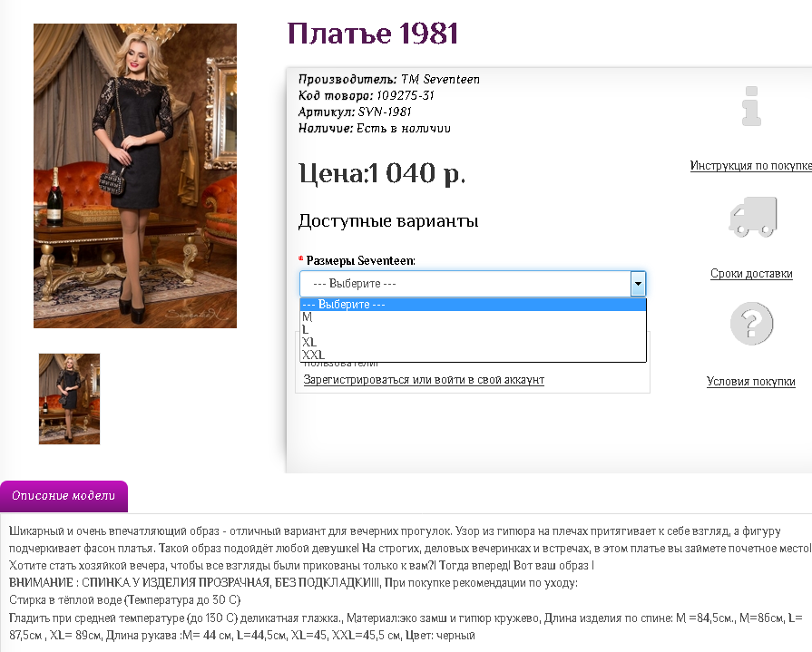The width and height of the screenshot is (812, 652).
Task: Click the info icon above Инструкция по покупке
Action: [751, 106]
